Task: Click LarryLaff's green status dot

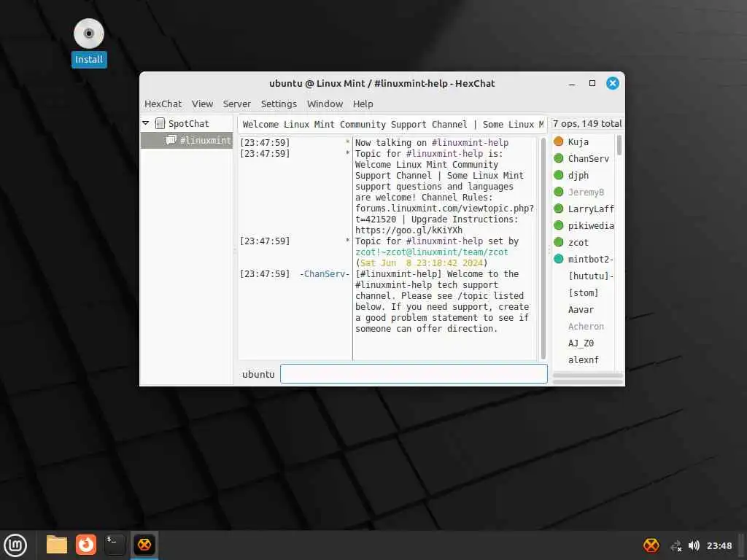Action: 558,209
